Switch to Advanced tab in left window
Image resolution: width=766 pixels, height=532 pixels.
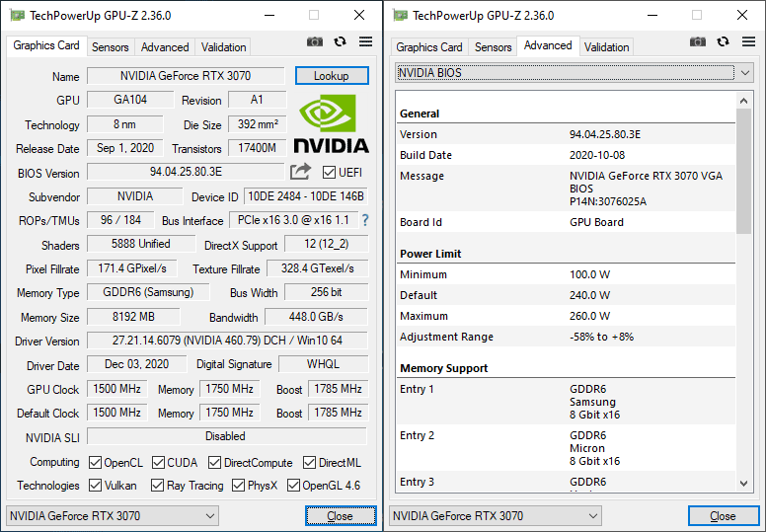165,47
